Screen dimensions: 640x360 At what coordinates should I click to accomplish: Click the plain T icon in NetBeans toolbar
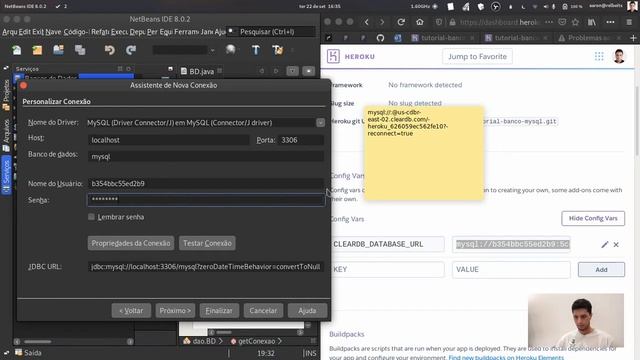click(256, 50)
